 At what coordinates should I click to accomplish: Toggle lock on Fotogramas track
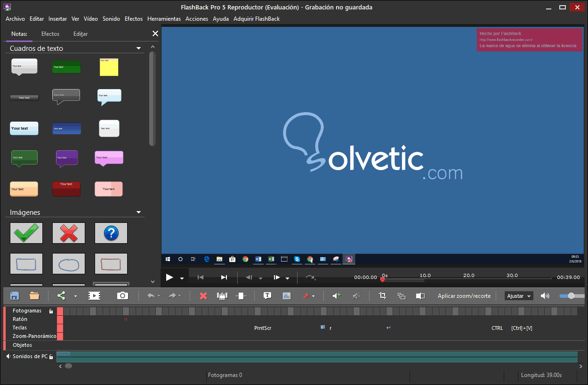coord(51,311)
